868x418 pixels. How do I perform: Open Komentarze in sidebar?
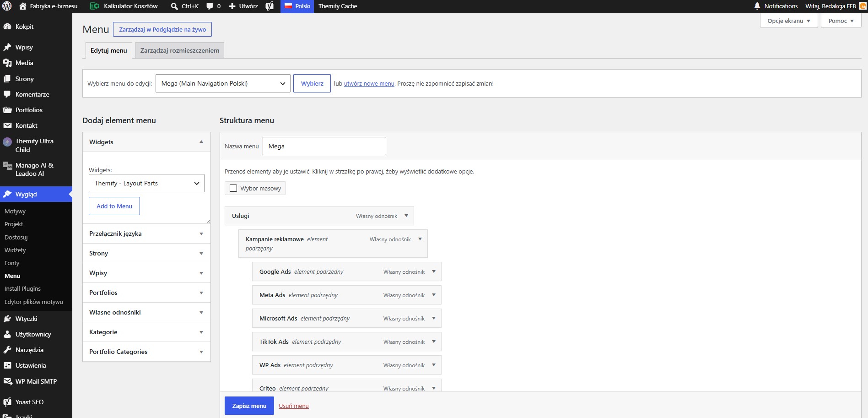pos(36,94)
